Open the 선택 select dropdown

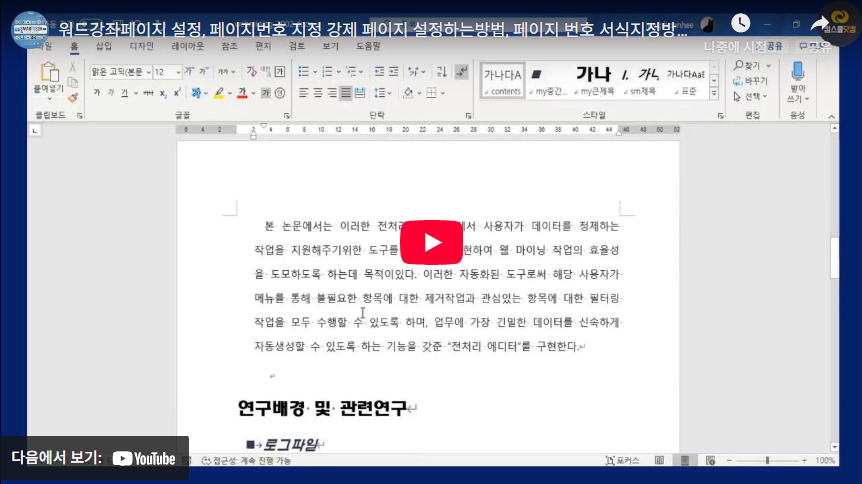click(750, 96)
